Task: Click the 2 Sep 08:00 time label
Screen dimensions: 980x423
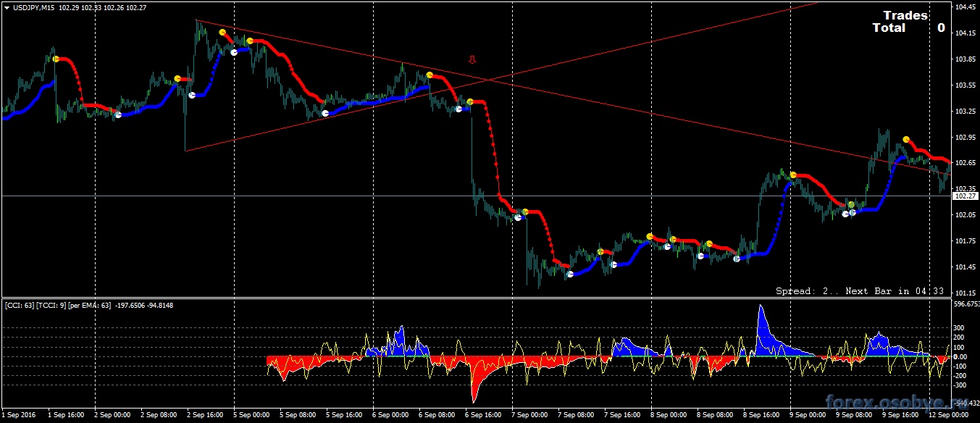Action: (159, 416)
